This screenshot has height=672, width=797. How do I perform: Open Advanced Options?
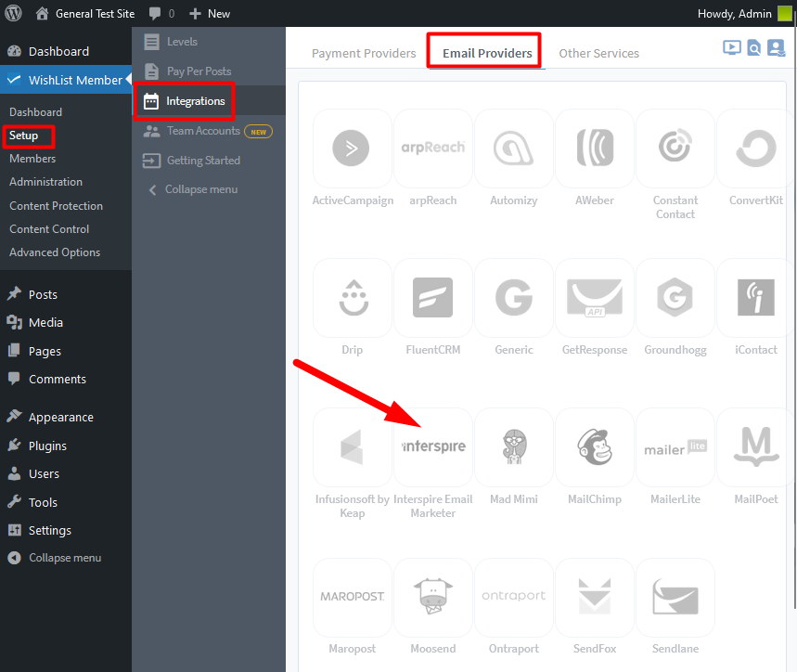pos(55,252)
